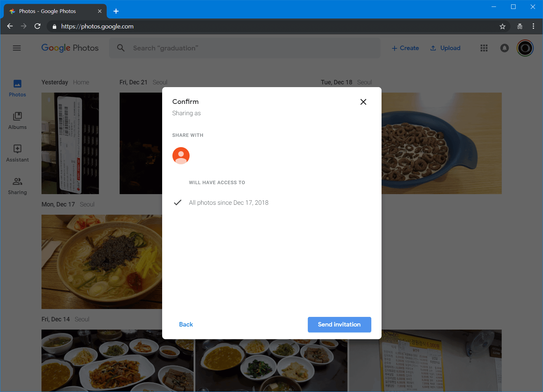Open the Create menu
Viewport: 543px width, 392px height.
point(405,48)
